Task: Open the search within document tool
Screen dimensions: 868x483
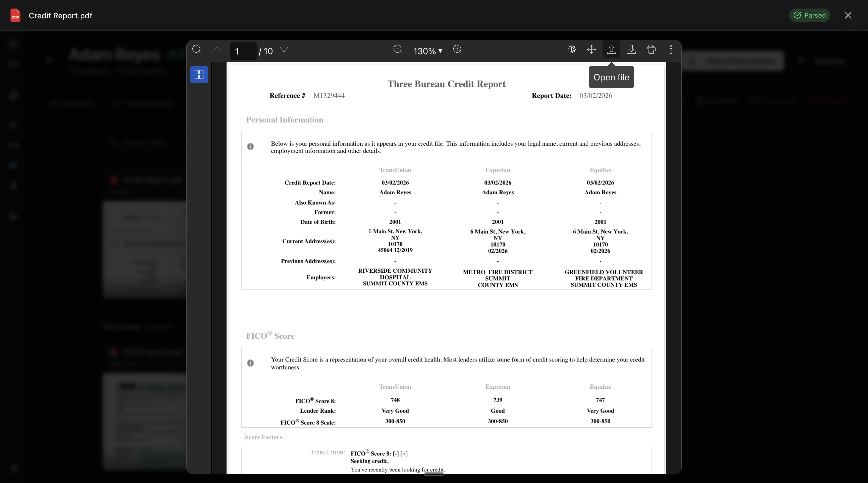Action: tap(197, 49)
